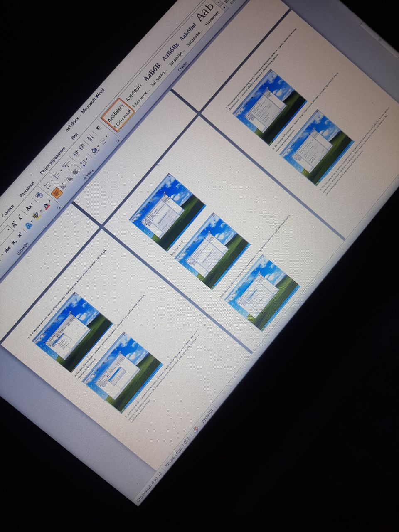Toggle superscript formatting (x² icon)

pos(20,235)
